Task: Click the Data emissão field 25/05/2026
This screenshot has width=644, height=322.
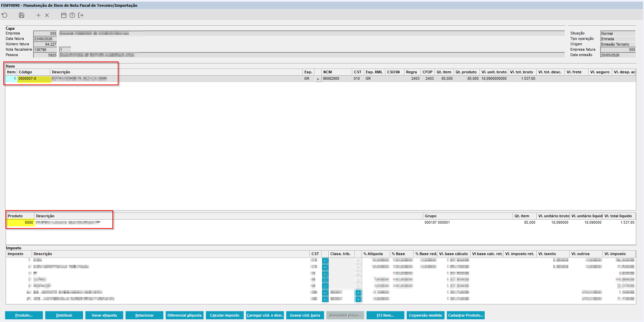Action: coord(618,55)
